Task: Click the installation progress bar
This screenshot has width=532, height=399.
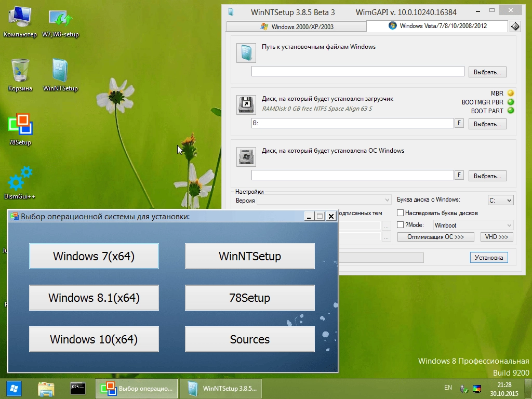Action: click(381, 258)
